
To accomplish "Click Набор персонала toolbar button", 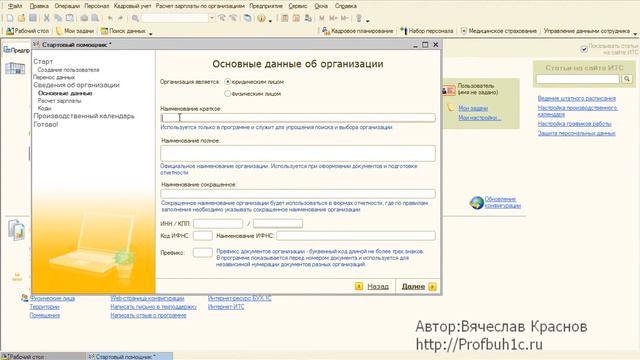I will click(427, 31).
